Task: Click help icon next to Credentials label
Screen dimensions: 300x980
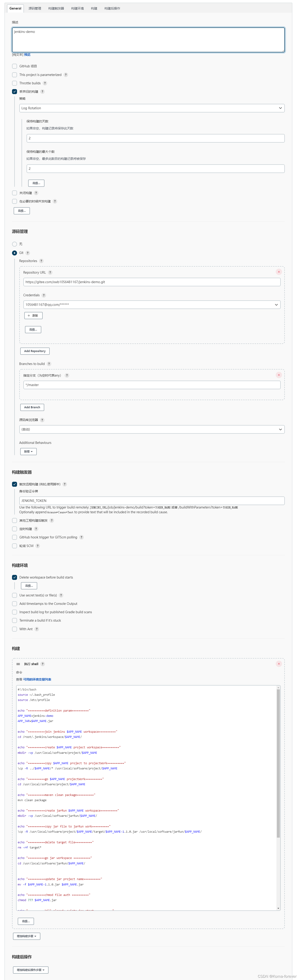Action: point(44,295)
